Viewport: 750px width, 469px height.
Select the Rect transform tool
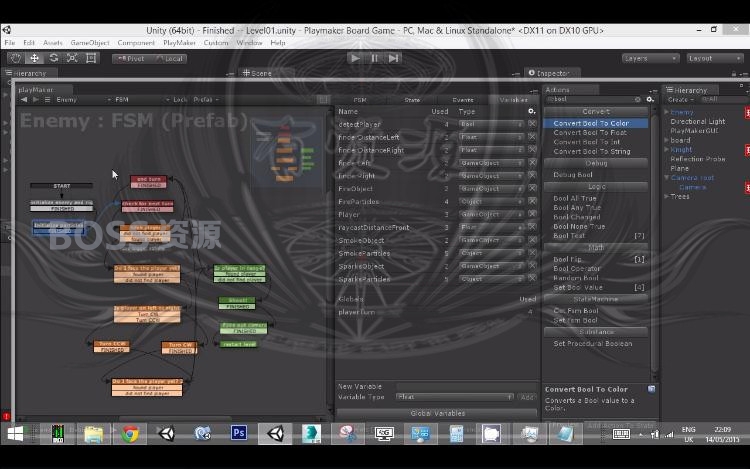pyautogui.click(x=91, y=58)
